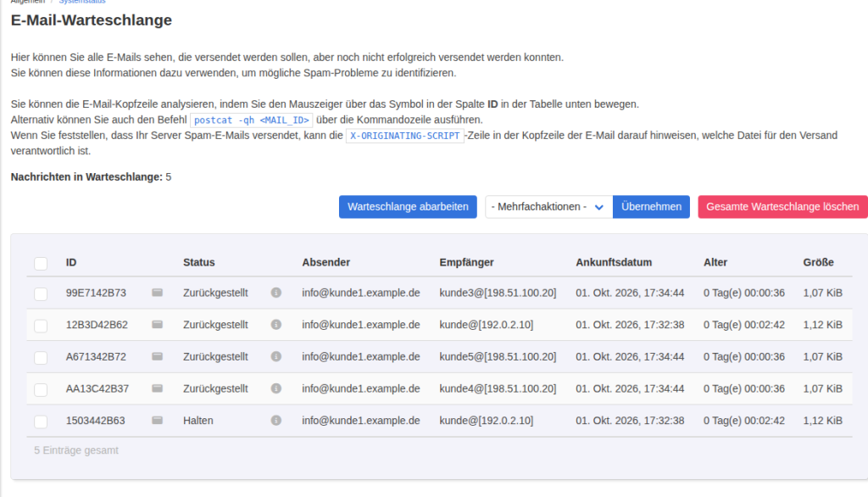Select mail ID AA13C42B37
Viewport: 868px width, 497px height.
[97, 388]
